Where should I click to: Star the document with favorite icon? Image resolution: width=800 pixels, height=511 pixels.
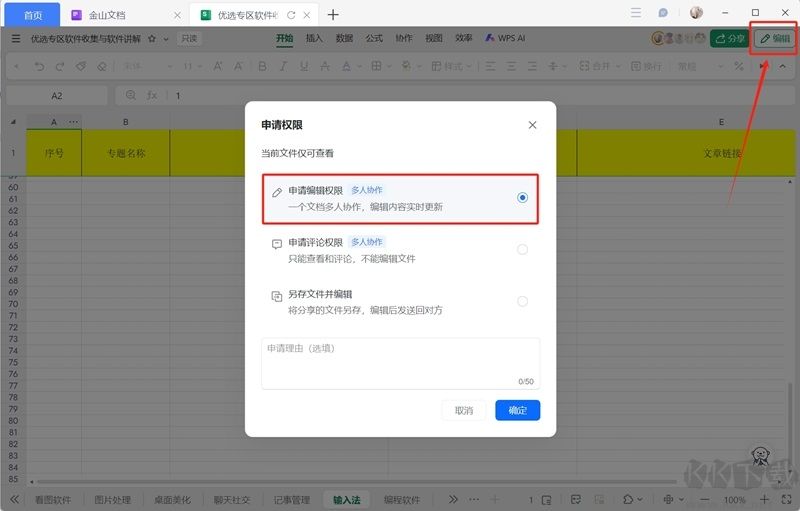[152, 38]
